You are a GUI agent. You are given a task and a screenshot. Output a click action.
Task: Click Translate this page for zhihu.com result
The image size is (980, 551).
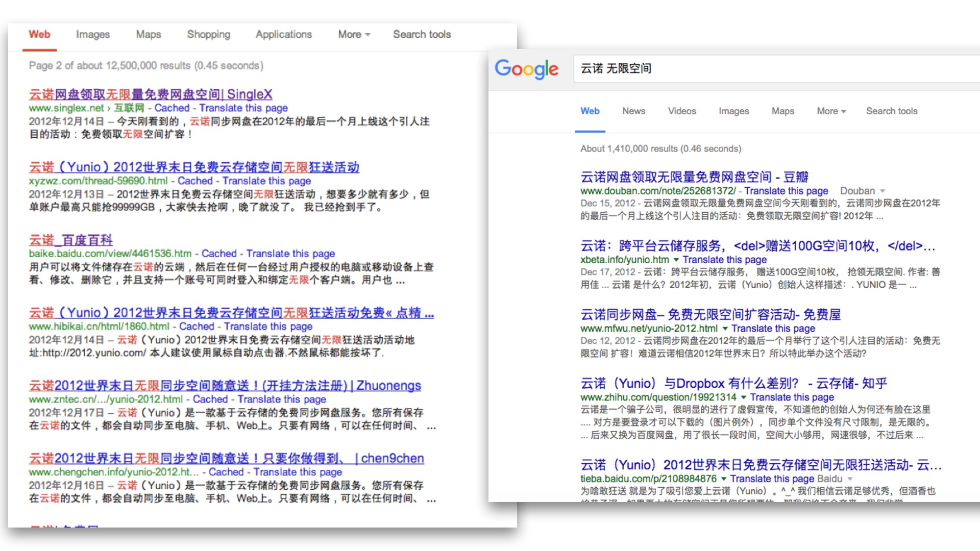coord(792,397)
